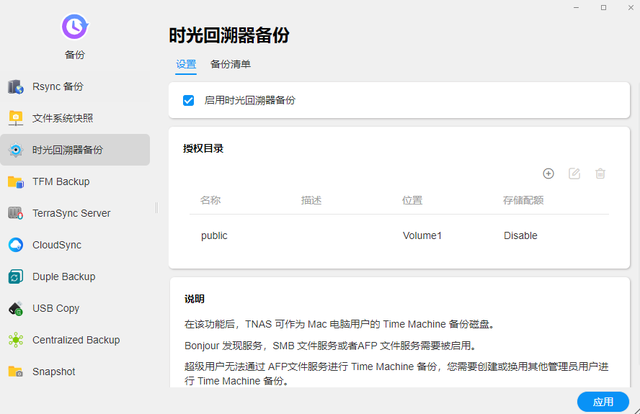
Task: Click the USB Copy icon
Action: point(16,308)
